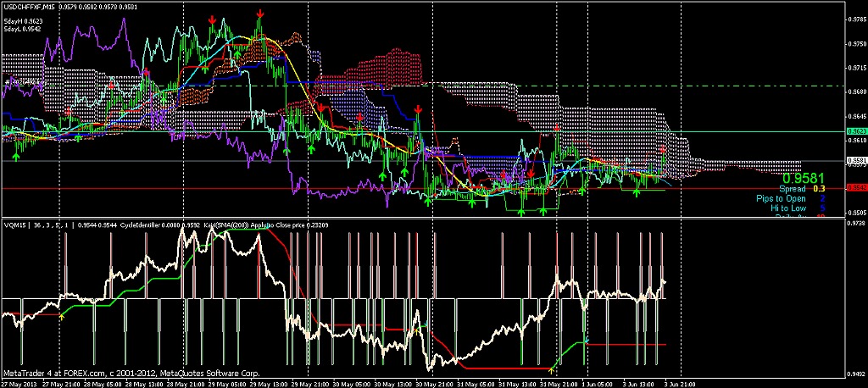This screenshot has height=388, width=868.
Task: Click the 27 May 2013 date label
Action: (17, 384)
